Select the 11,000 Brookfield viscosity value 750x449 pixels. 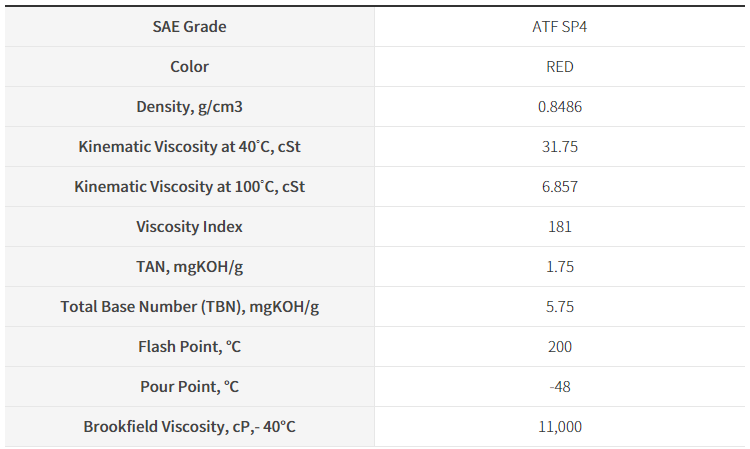pyautogui.click(x=560, y=427)
